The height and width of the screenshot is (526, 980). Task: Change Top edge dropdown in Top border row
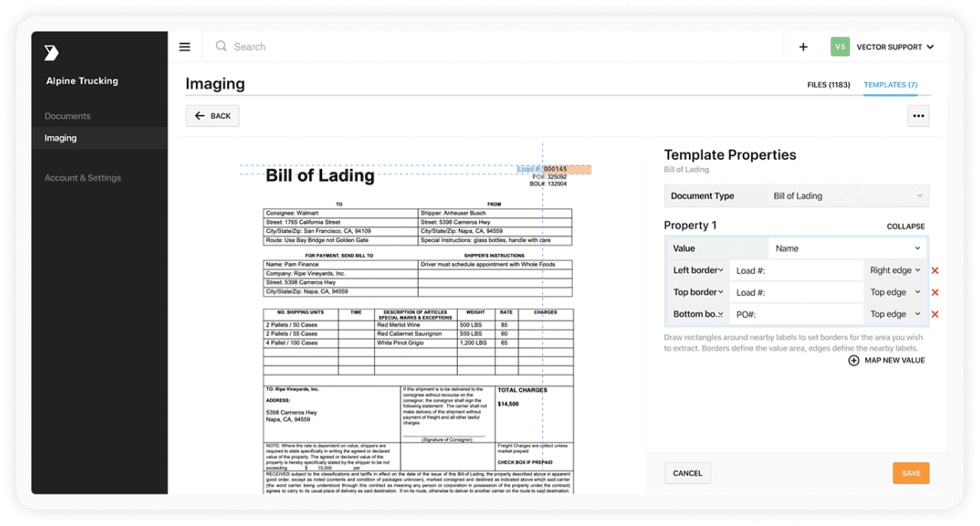(x=895, y=292)
